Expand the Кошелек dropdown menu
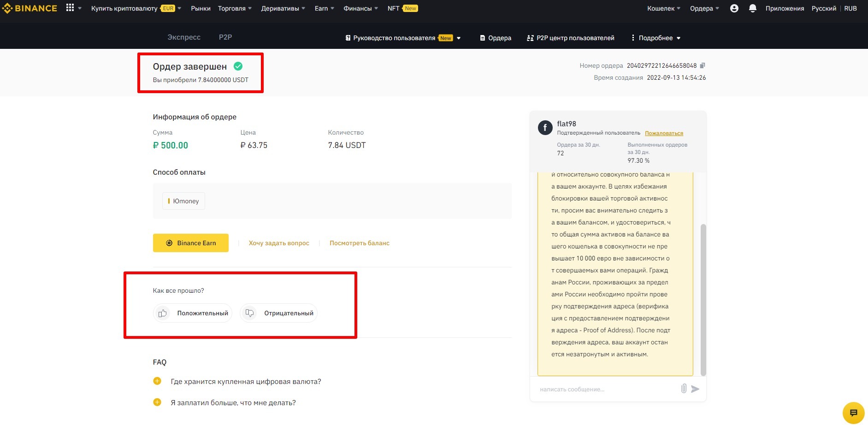The image size is (868, 425). [x=663, y=8]
